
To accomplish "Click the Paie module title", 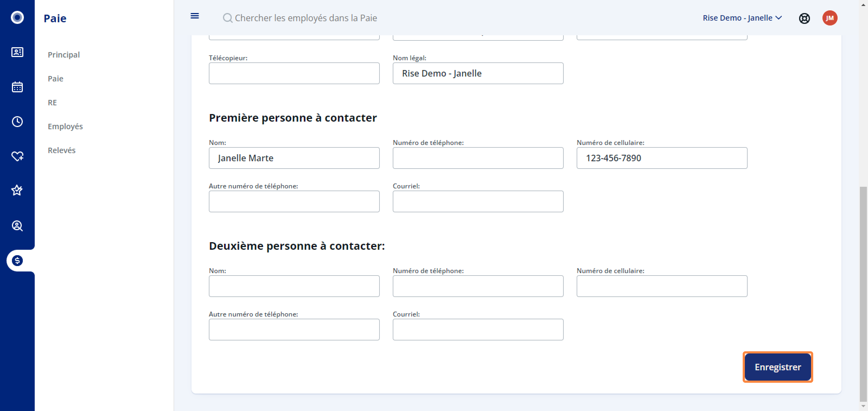I will click(55, 18).
